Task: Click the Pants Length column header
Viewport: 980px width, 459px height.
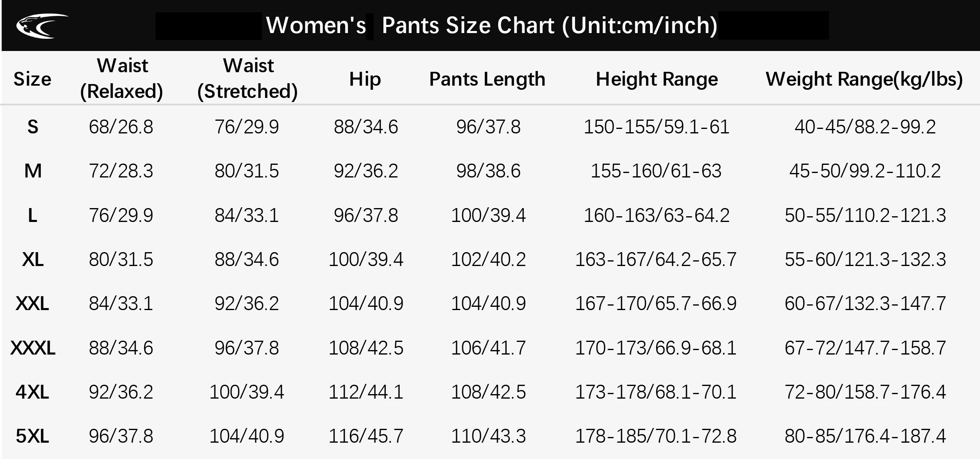Action: click(487, 79)
